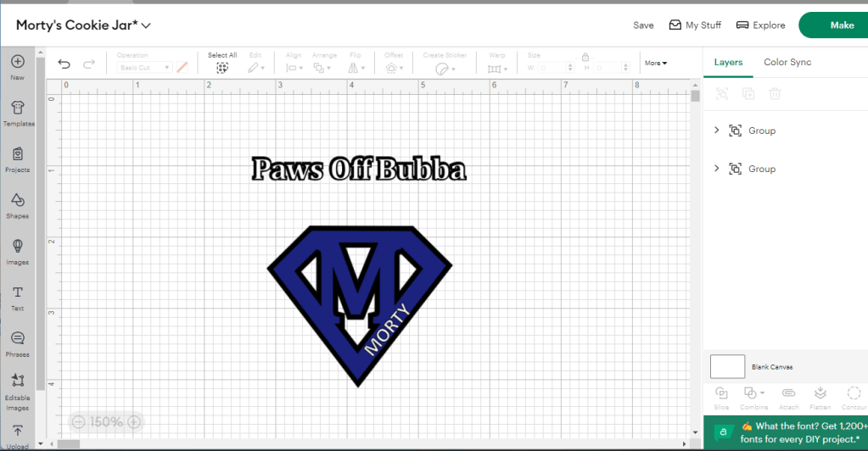Open the Shapes tool
This screenshot has height=451, width=868.
(x=17, y=204)
